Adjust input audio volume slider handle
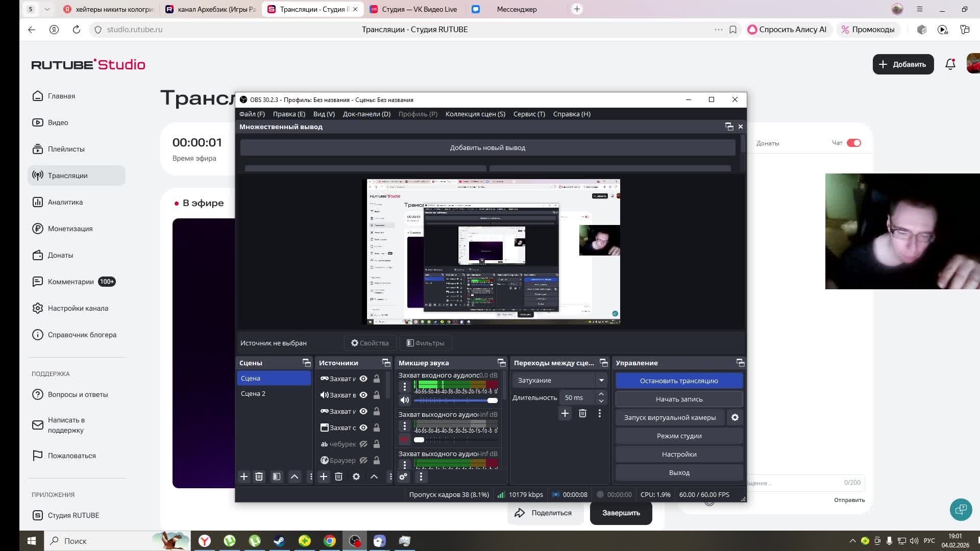This screenshot has height=551, width=980. click(492, 400)
